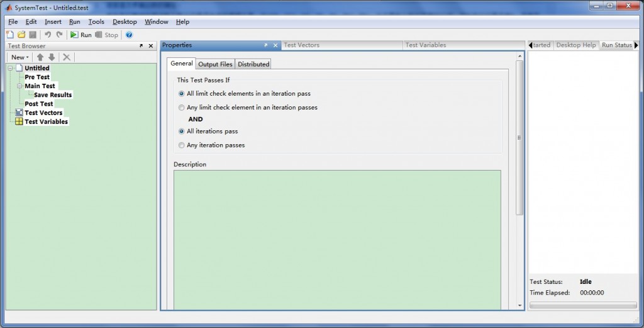Screen dimensions: 644x328
Task: Open test file folder icon
Action: pyautogui.click(x=21, y=35)
